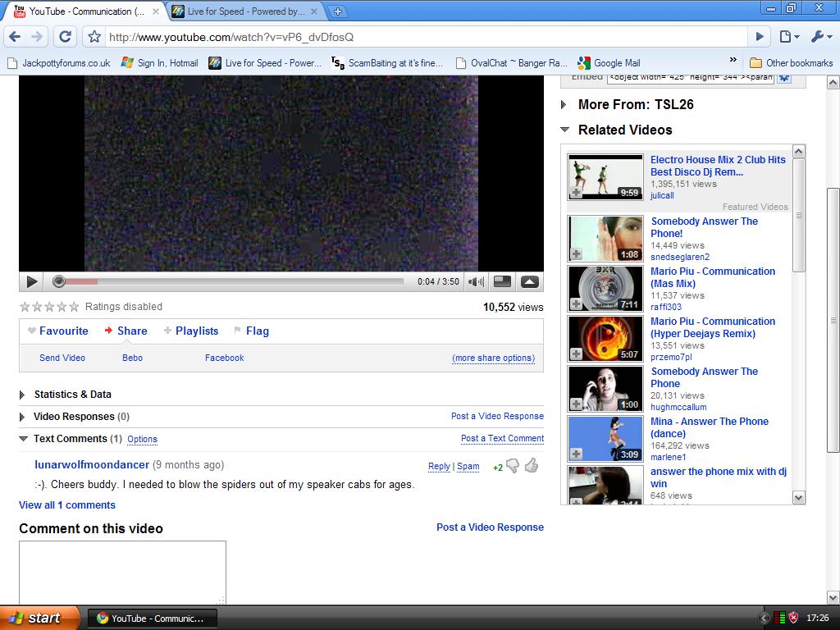Share video to Facebook
The height and width of the screenshot is (630, 840).
(225, 358)
